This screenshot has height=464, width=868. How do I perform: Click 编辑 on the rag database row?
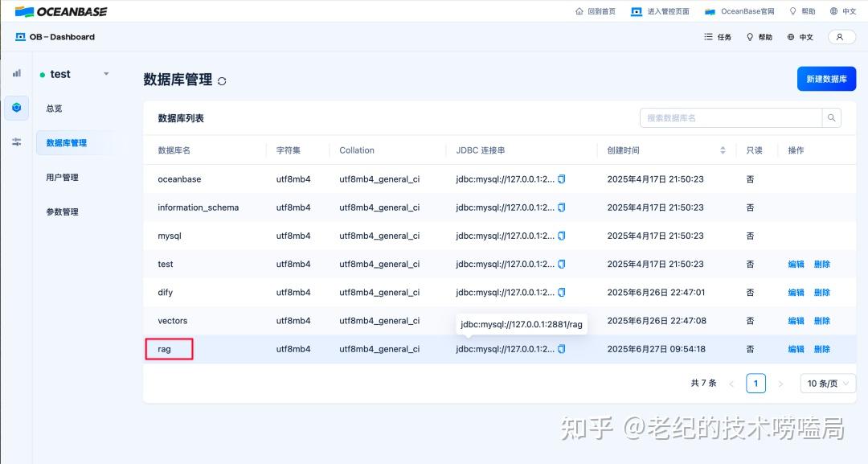tap(795, 349)
